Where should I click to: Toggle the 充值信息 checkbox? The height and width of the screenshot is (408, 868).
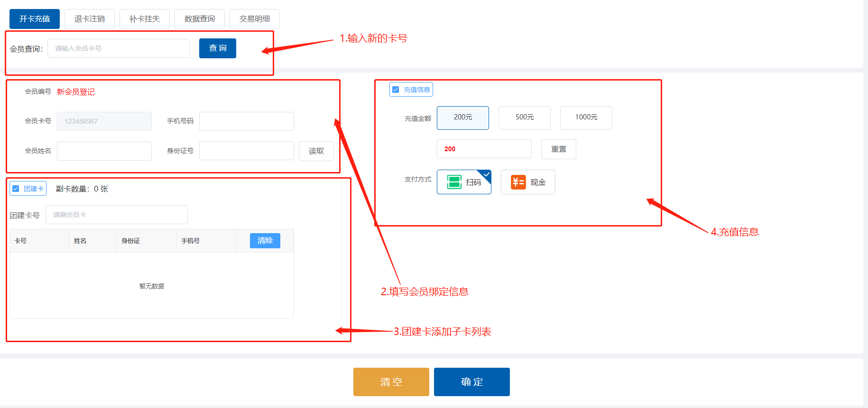(x=396, y=90)
